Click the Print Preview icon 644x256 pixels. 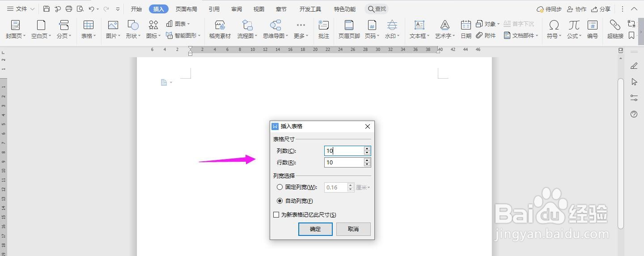click(x=80, y=9)
